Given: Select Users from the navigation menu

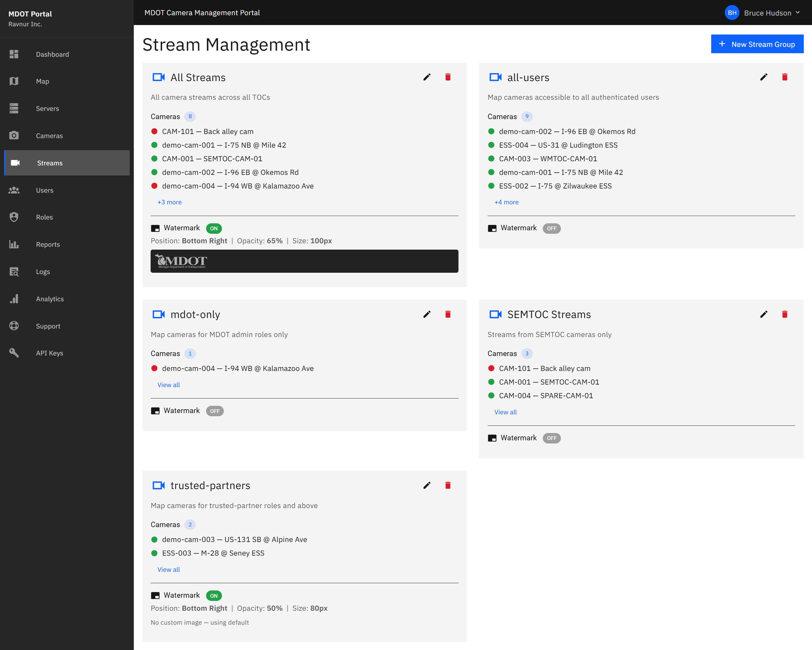Looking at the screenshot, I should tap(45, 190).
